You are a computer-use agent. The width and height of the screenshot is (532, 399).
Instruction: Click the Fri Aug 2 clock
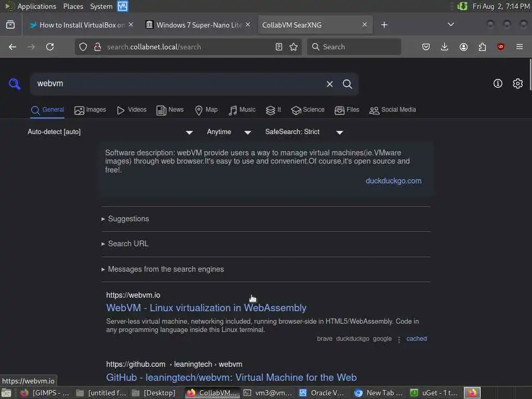pos(501,6)
